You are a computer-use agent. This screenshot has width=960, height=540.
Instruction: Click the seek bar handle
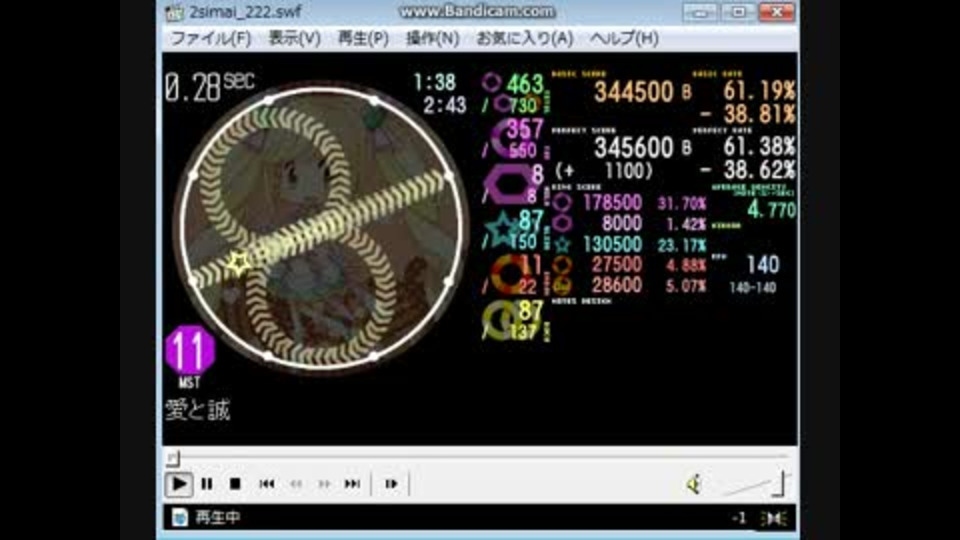coord(173,457)
